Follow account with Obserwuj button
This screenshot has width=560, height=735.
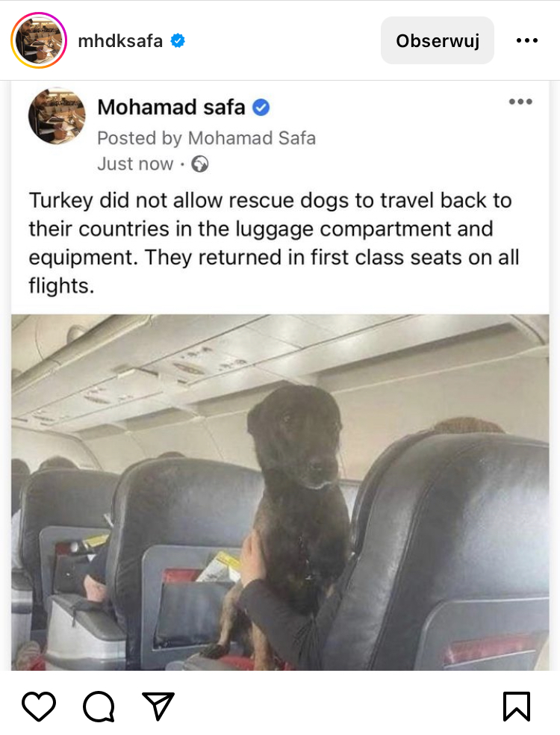click(438, 40)
